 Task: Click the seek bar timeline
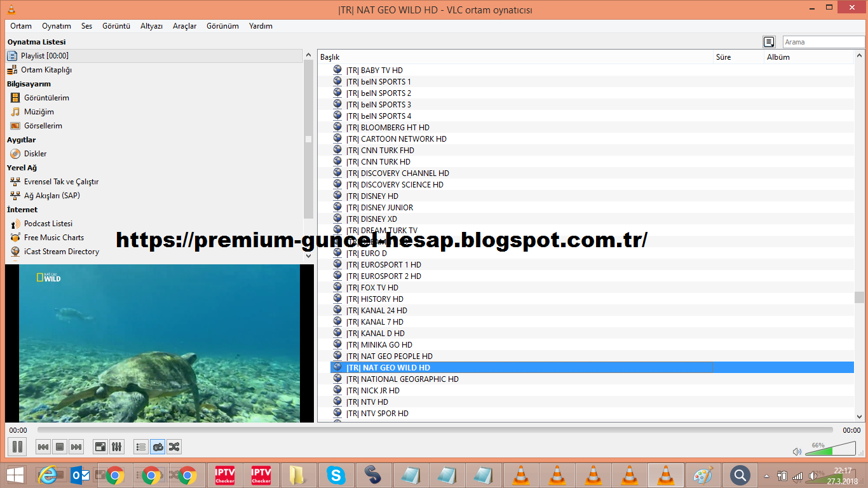[435, 430]
